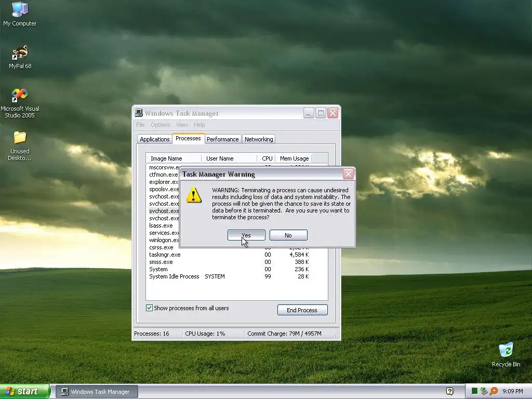The image size is (532, 399).
Task: Click the Safely Remove Hardware tray icon
Action: tap(484, 391)
